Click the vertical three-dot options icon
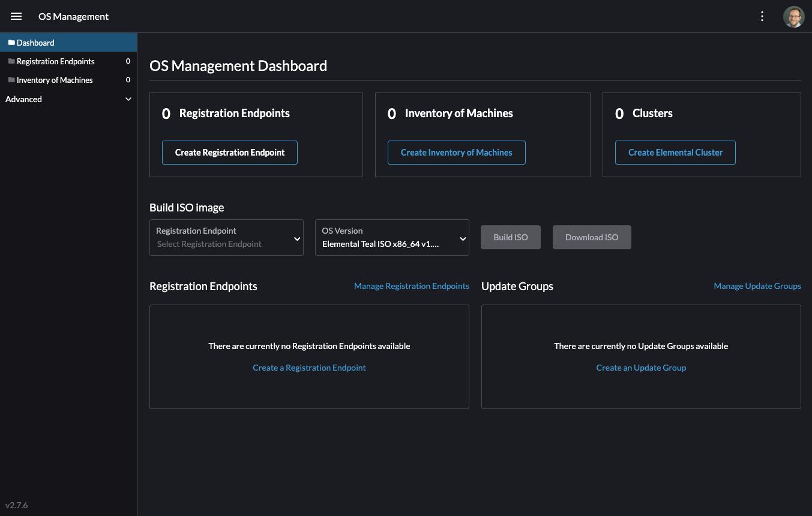 pyautogui.click(x=762, y=16)
